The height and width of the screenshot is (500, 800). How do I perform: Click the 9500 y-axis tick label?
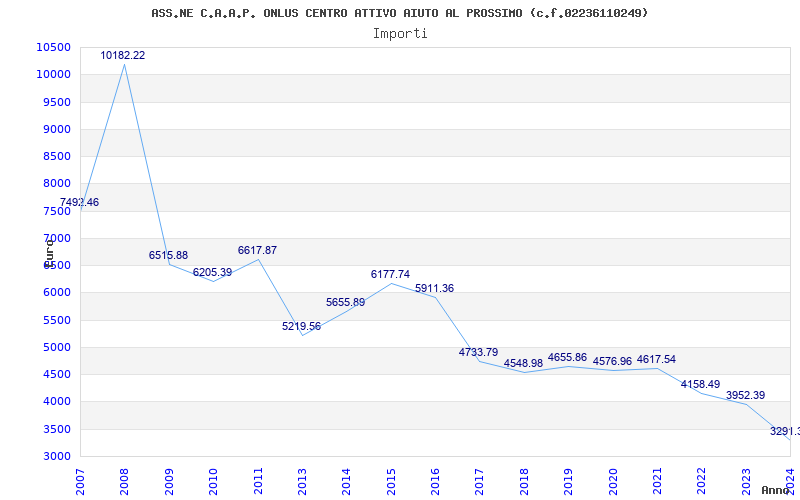pyautogui.click(x=57, y=102)
